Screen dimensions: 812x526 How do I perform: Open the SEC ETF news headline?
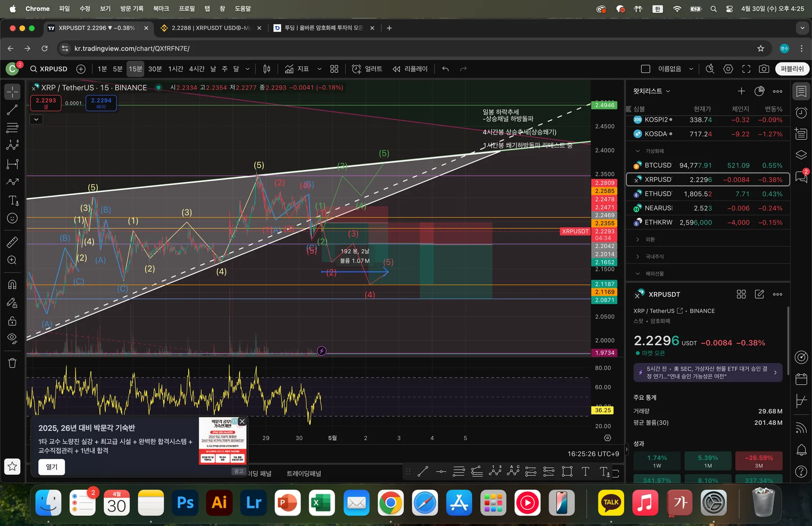coord(707,373)
